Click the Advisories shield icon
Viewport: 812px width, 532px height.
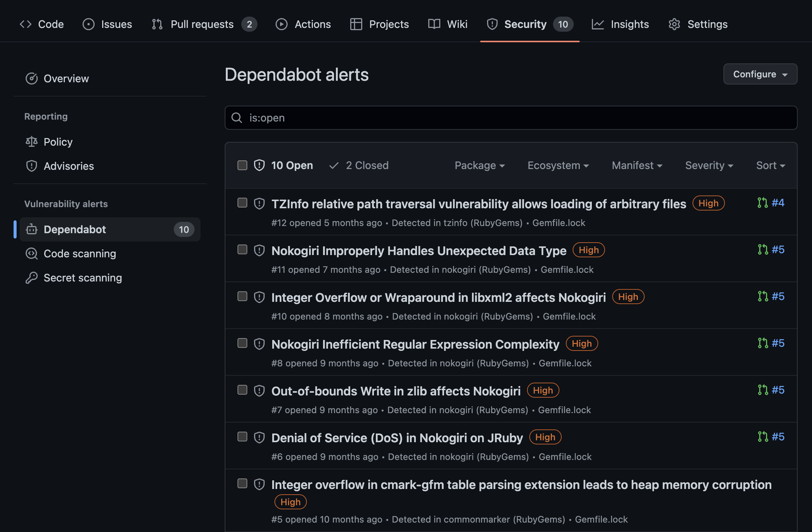tap(32, 166)
